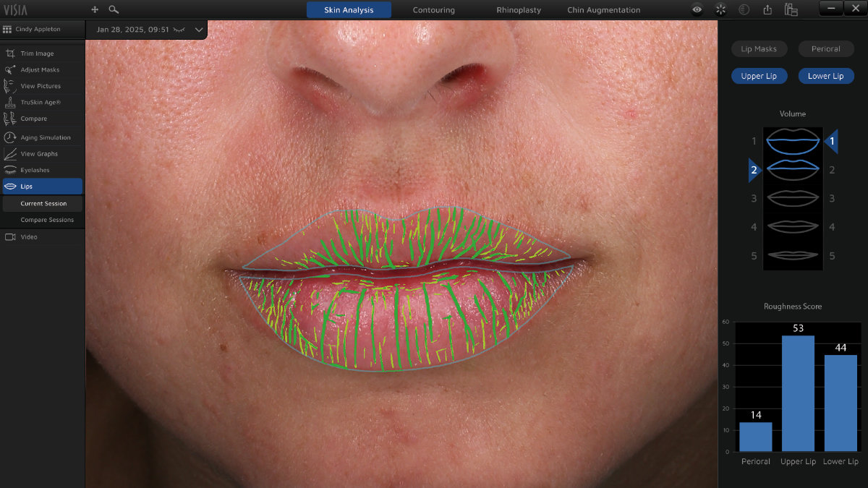This screenshot has height=488, width=868.
Task: Disable the Lower Lip toggle
Action: click(x=826, y=76)
